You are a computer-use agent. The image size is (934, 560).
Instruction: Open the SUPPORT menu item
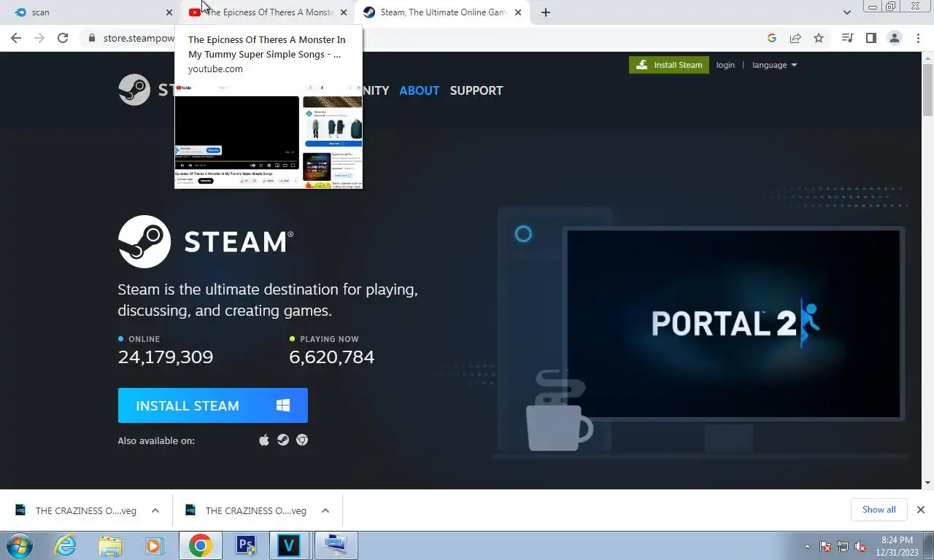(x=476, y=90)
